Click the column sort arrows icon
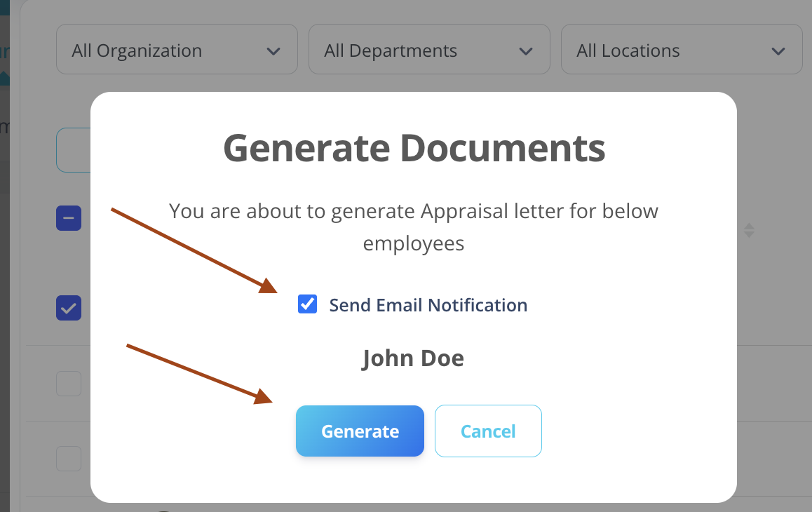The image size is (812, 512). point(749,230)
